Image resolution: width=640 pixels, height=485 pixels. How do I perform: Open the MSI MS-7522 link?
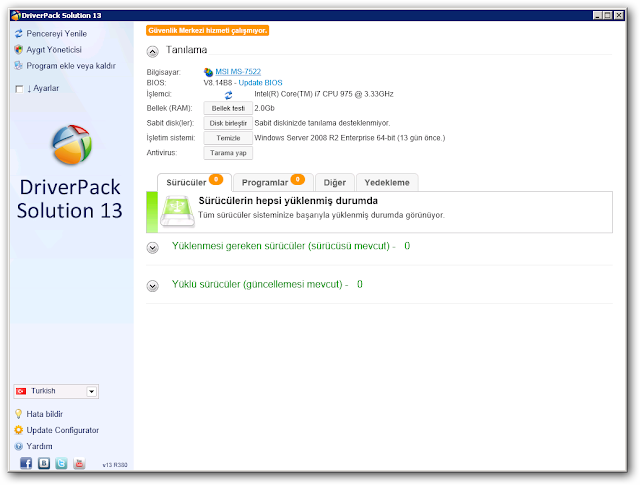tap(238, 71)
